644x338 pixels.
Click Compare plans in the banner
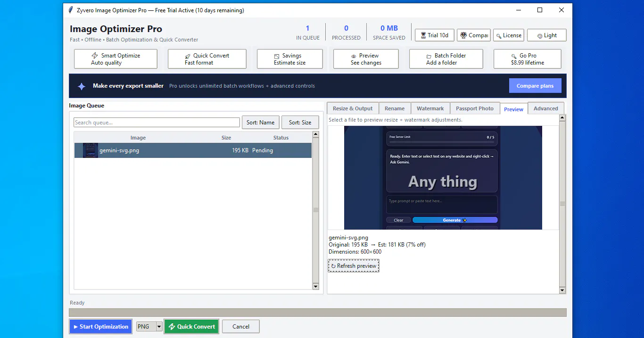pyautogui.click(x=535, y=86)
